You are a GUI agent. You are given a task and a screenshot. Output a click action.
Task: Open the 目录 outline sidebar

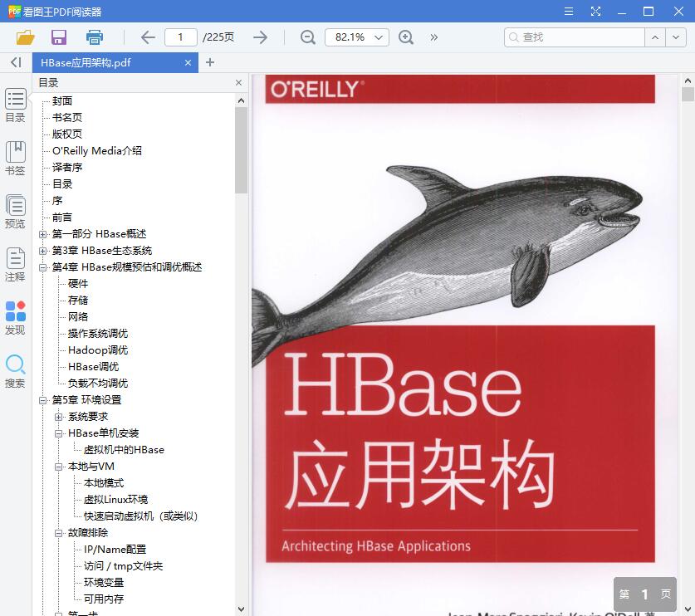point(16,105)
